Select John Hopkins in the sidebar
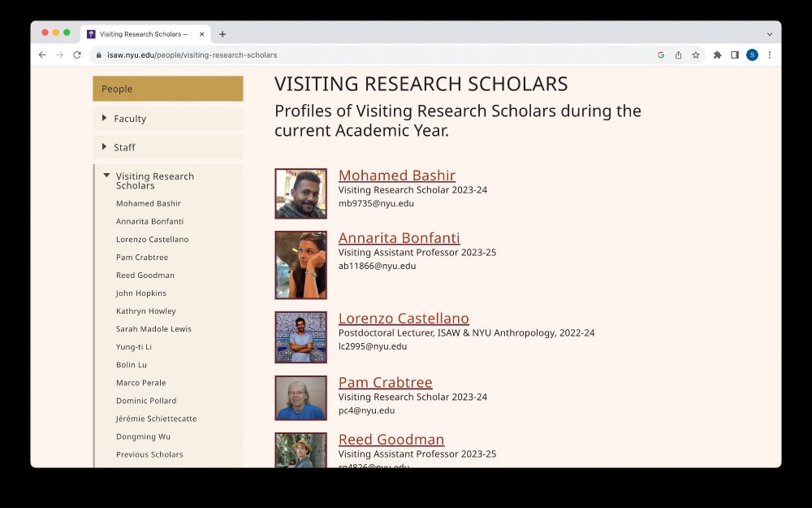Viewport: 812px width, 508px height. 140,293
